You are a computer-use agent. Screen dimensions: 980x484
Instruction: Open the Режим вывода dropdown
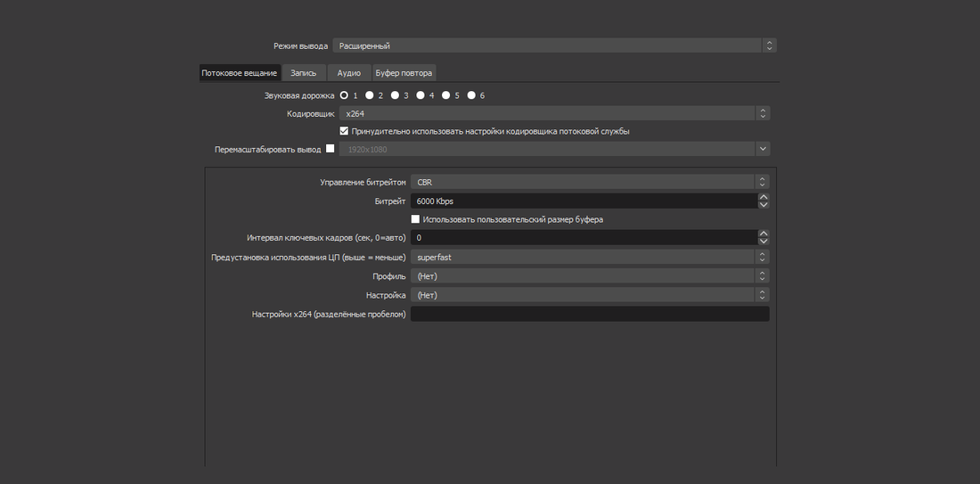click(554, 45)
